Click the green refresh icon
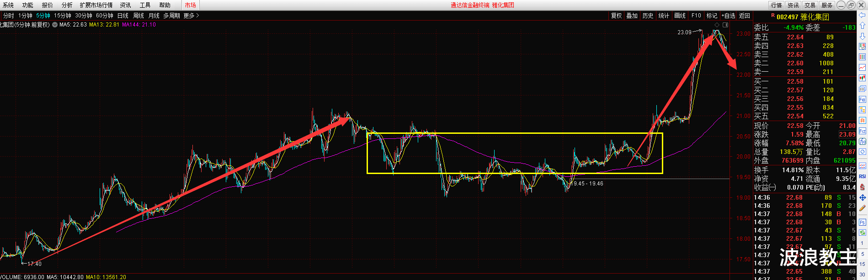The width and height of the screenshot is (868, 280). click(x=862, y=232)
